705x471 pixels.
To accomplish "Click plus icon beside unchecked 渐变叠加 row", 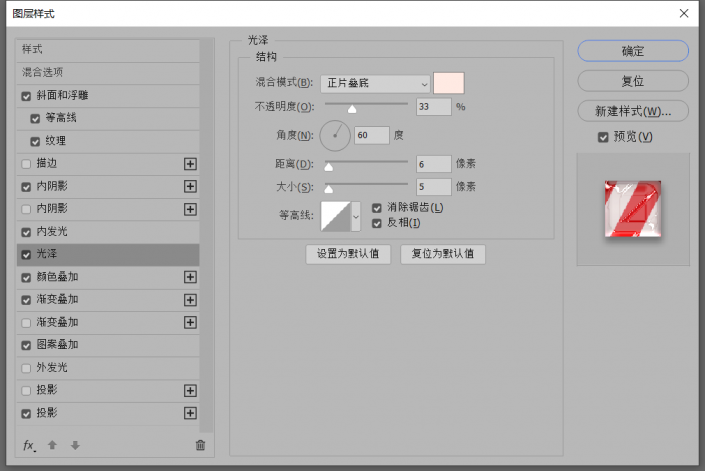I will tap(190, 322).
